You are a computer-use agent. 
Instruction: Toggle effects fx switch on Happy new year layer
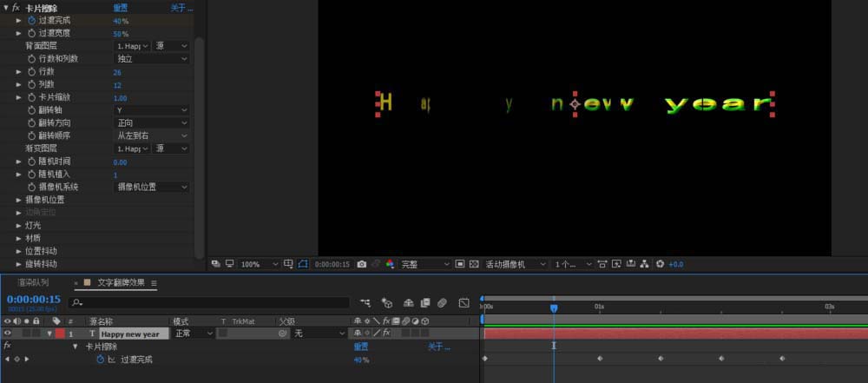(x=386, y=333)
